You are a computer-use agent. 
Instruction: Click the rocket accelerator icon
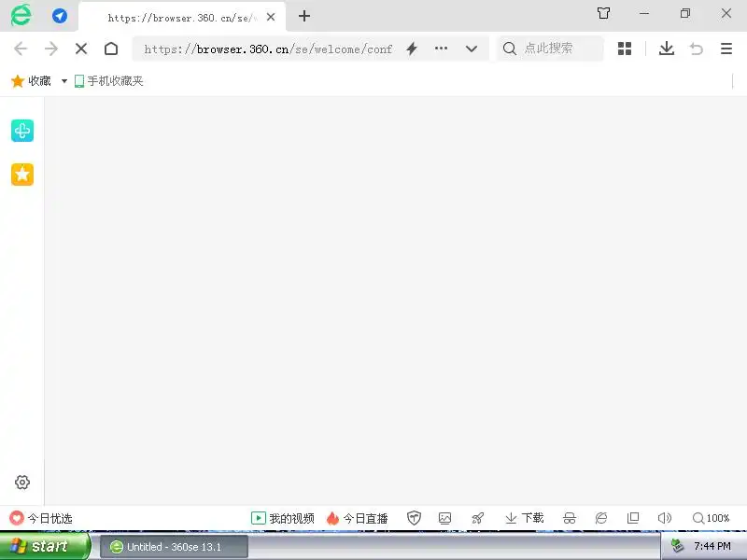(x=478, y=518)
